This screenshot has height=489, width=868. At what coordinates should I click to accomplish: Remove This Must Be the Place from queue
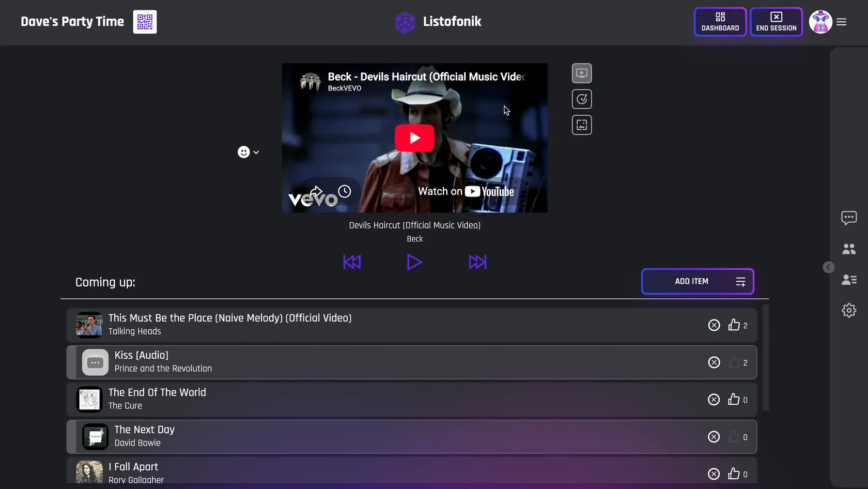click(714, 325)
